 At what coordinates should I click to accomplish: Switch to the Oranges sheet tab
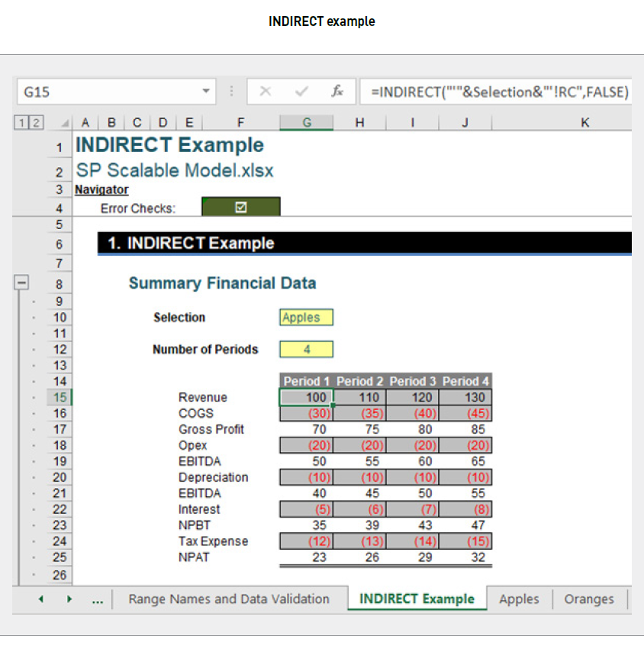click(588, 599)
